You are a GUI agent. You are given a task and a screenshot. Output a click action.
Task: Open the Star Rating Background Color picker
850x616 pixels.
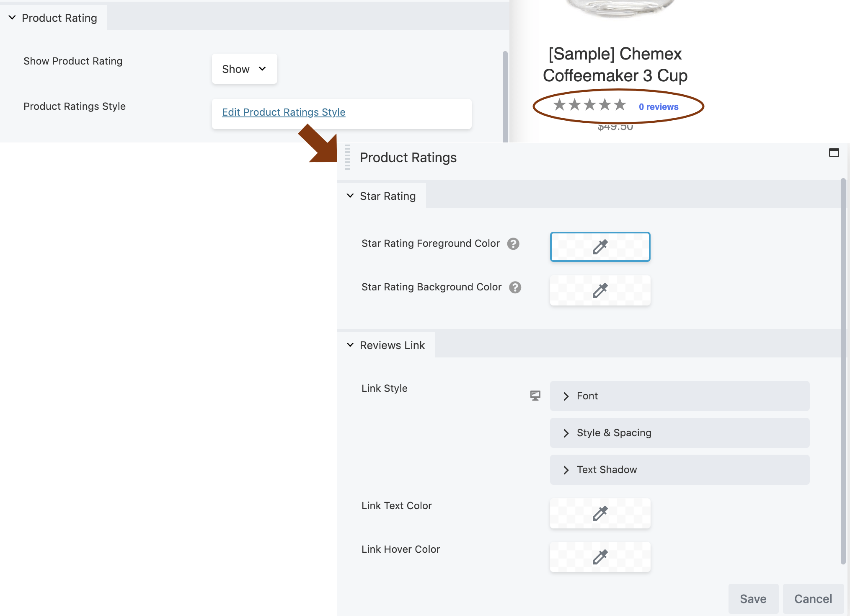600,290
